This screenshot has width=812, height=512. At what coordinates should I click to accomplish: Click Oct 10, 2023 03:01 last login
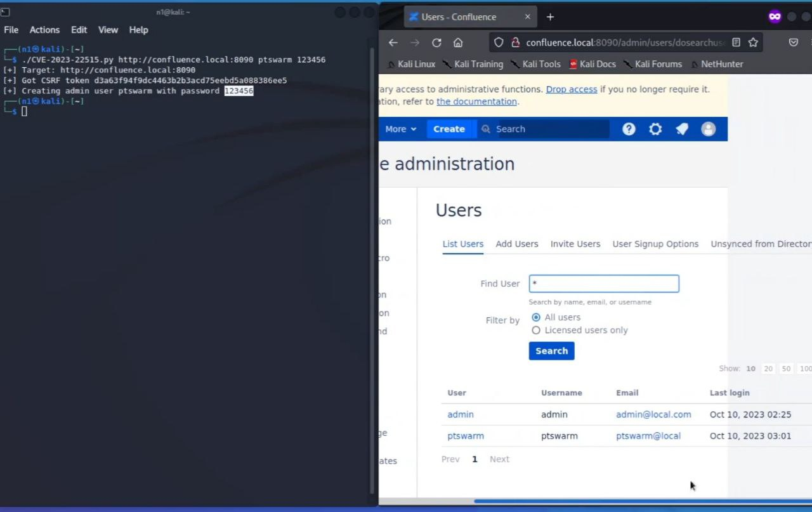click(x=750, y=436)
